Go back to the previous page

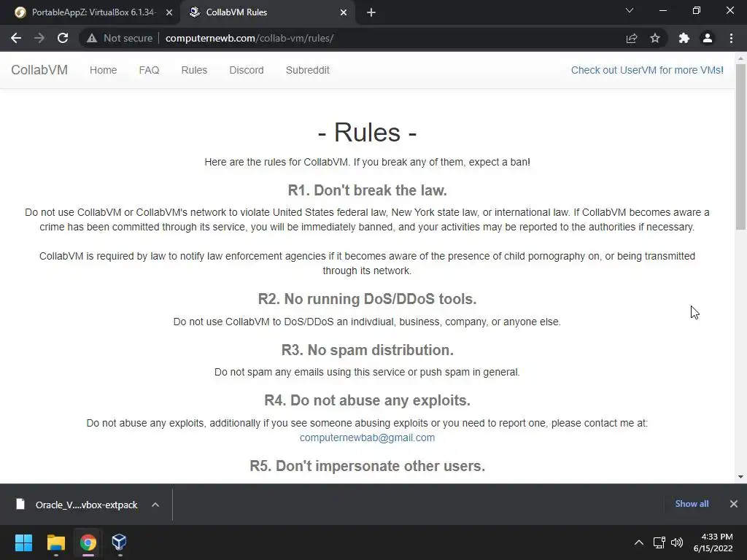point(16,38)
